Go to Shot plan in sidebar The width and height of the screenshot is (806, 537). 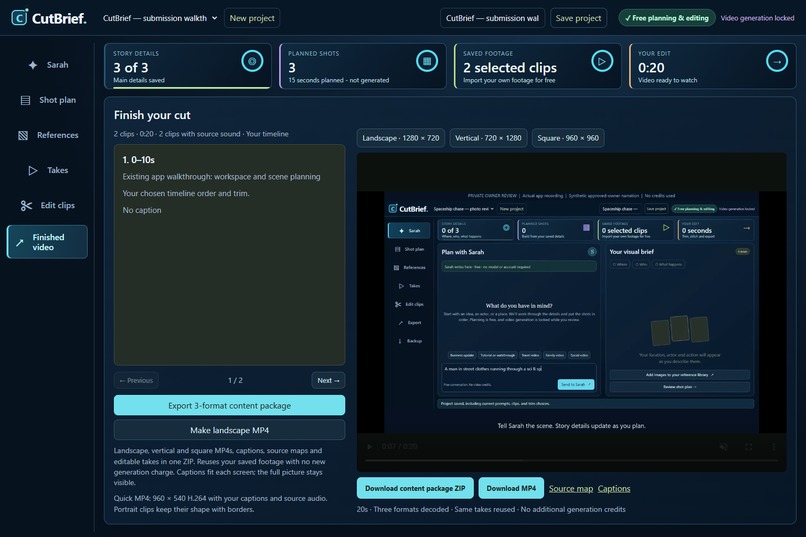pyautogui.click(x=47, y=100)
